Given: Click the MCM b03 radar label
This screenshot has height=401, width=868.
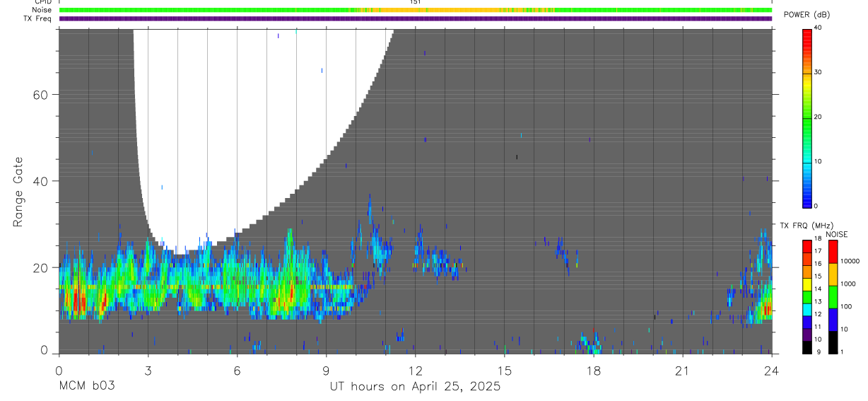Looking at the screenshot, I should pyautogui.click(x=86, y=386).
